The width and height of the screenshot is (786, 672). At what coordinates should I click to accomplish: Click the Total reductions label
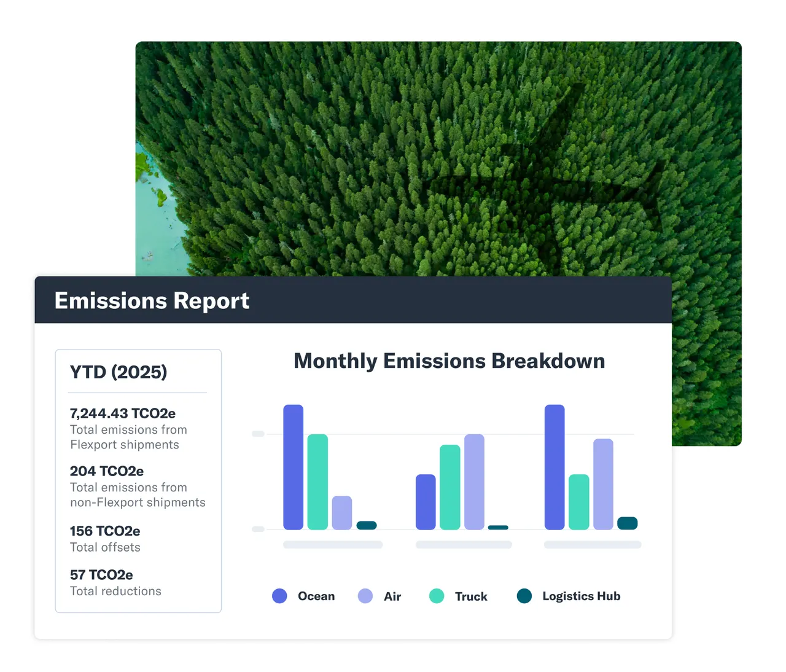(x=115, y=592)
